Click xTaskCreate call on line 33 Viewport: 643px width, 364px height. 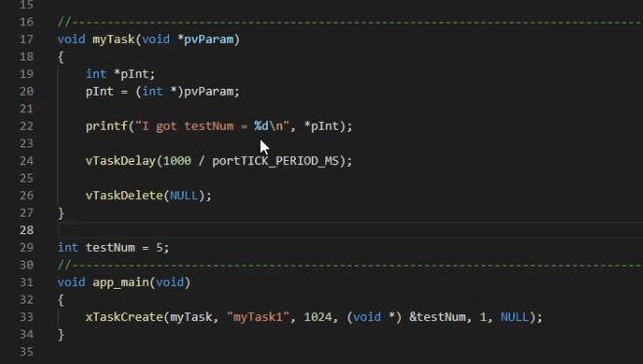click(124, 317)
